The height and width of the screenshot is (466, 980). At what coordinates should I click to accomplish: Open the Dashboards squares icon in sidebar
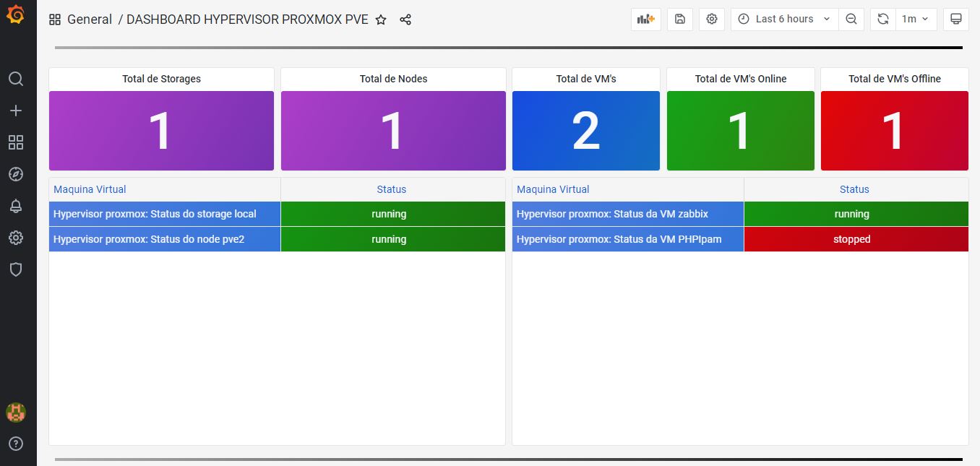(16, 142)
